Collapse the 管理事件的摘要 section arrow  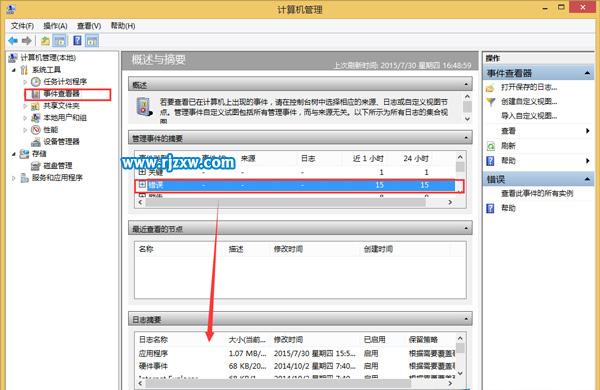click(x=466, y=138)
